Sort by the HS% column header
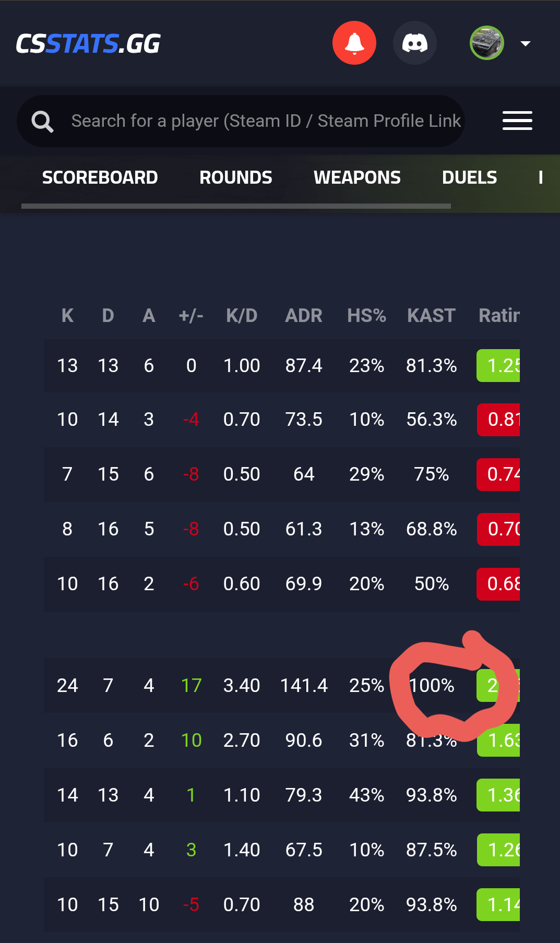The width and height of the screenshot is (560, 943). tap(366, 316)
